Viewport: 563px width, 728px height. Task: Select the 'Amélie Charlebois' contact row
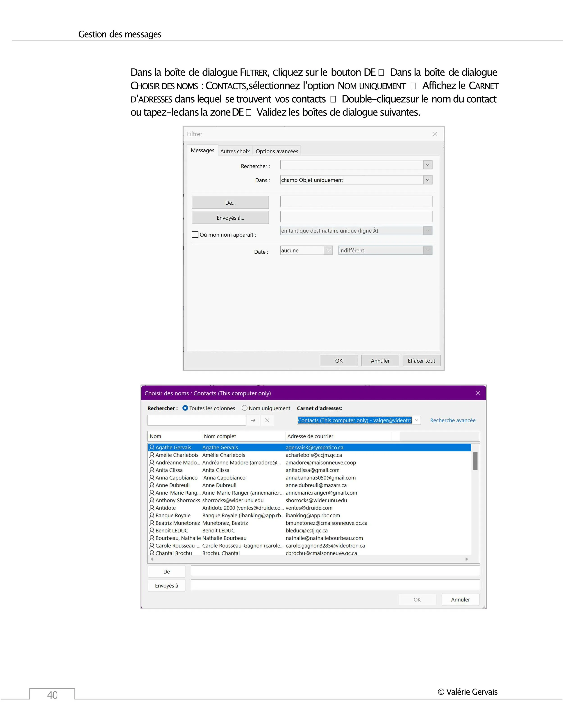pos(309,455)
